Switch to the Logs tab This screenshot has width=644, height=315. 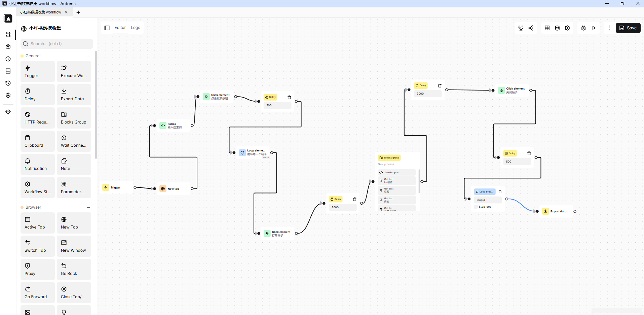point(135,28)
